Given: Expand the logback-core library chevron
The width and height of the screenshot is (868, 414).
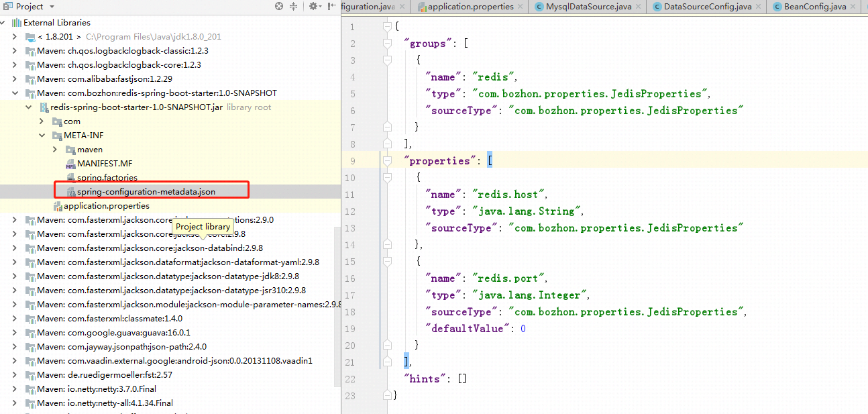Looking at the screenshot, I should tap(15, 65).
